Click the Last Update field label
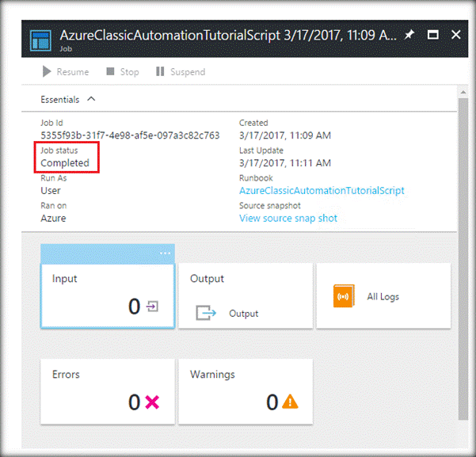This screenshot has width=476, height=457. (x=261, y=150)
